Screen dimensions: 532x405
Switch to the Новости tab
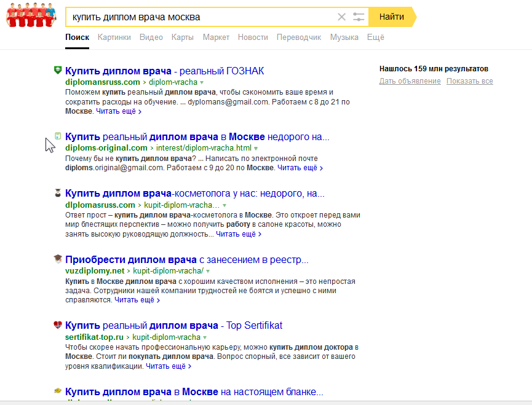coord(253,37)
